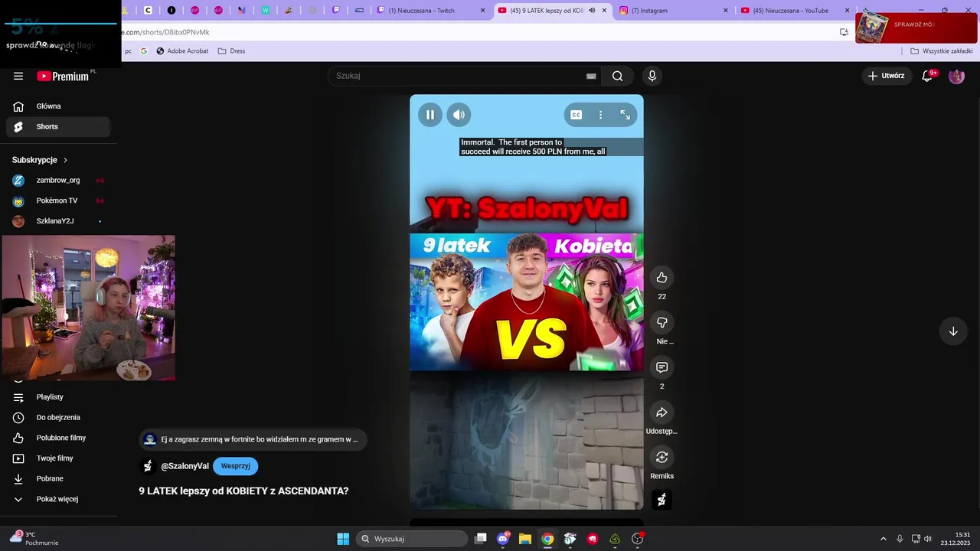
Task: Open the account avatar menu
Action: 956,76
